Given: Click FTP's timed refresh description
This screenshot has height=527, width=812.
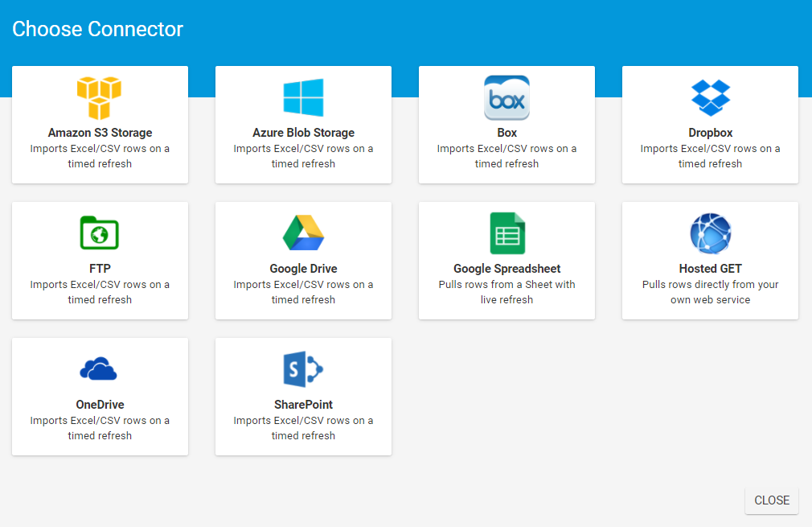Looking at the screenshot, I should (x=100, y=292).
